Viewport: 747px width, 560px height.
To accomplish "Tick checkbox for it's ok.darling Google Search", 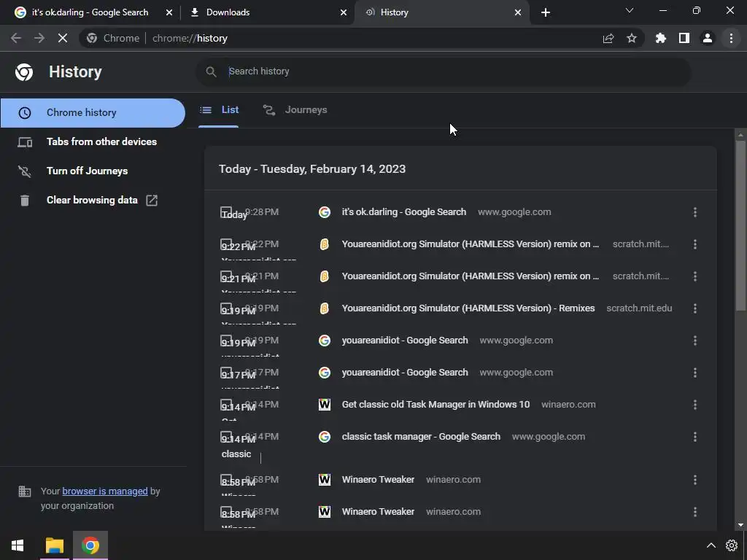I will pyautogui.click(x=226, y=212).
